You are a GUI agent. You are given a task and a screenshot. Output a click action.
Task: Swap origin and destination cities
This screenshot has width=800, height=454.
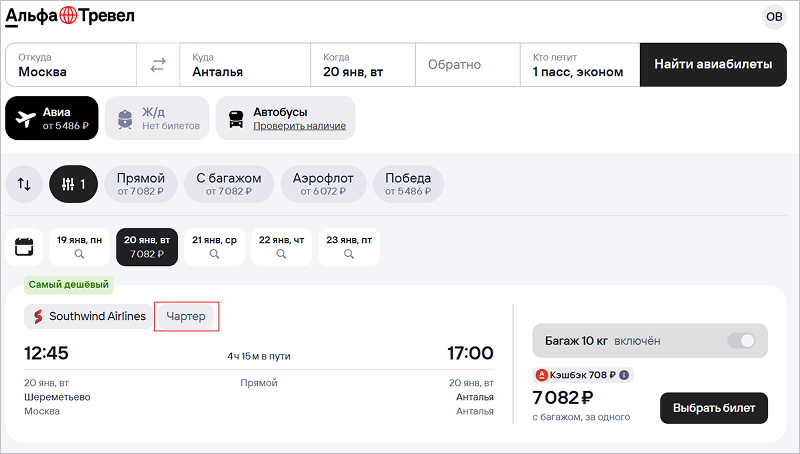tap(158, 65)
